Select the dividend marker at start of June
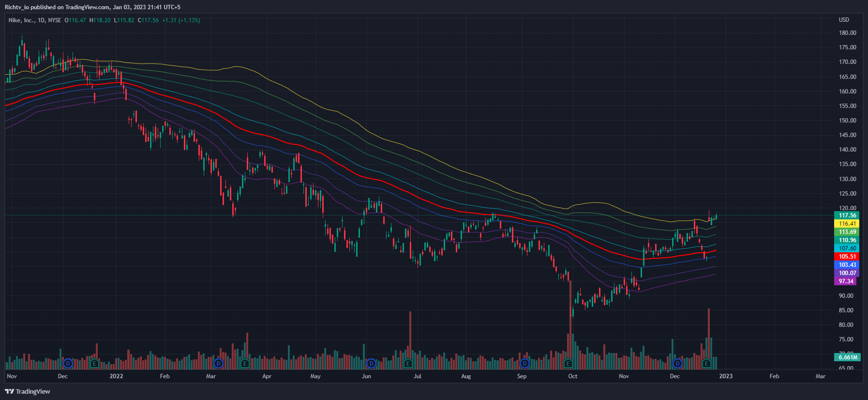 371,363
